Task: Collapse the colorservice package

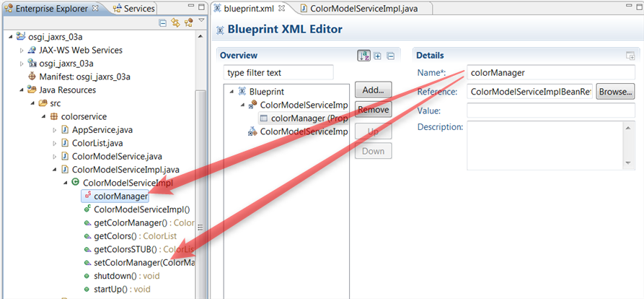Action: click(x=43, y=116)
